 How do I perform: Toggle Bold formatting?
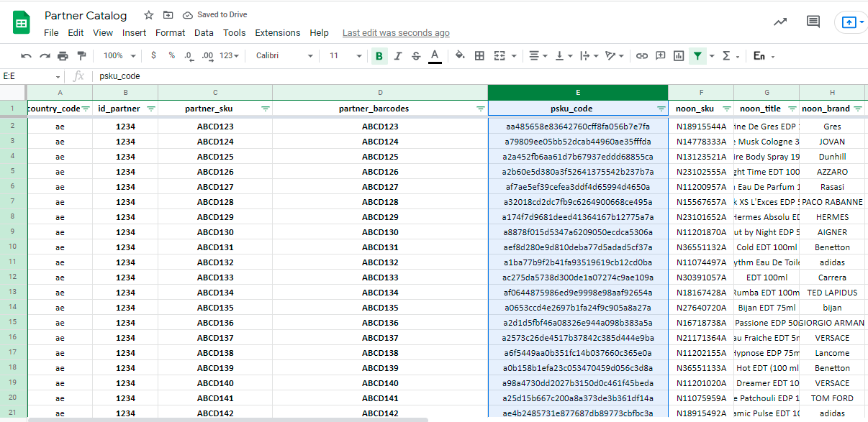click(379, 56)
